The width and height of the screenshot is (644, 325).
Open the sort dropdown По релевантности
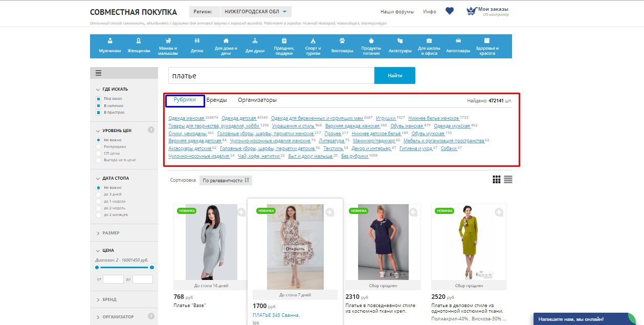coord(226,180)
